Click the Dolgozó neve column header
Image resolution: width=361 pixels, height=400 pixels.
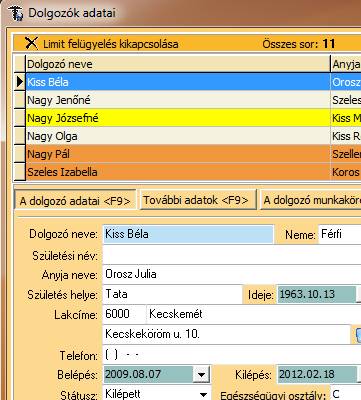178,64
